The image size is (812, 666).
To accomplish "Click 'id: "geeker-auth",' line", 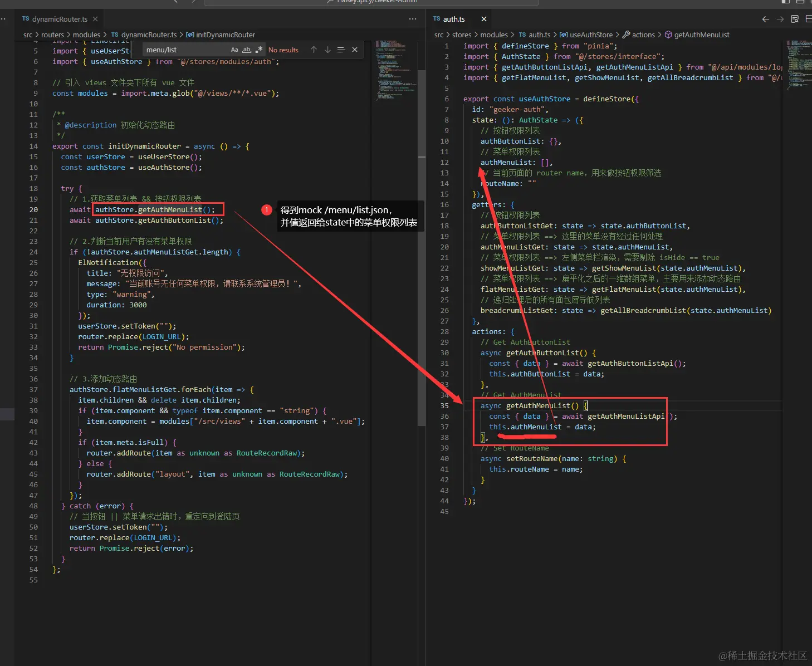I will point(510,109).
